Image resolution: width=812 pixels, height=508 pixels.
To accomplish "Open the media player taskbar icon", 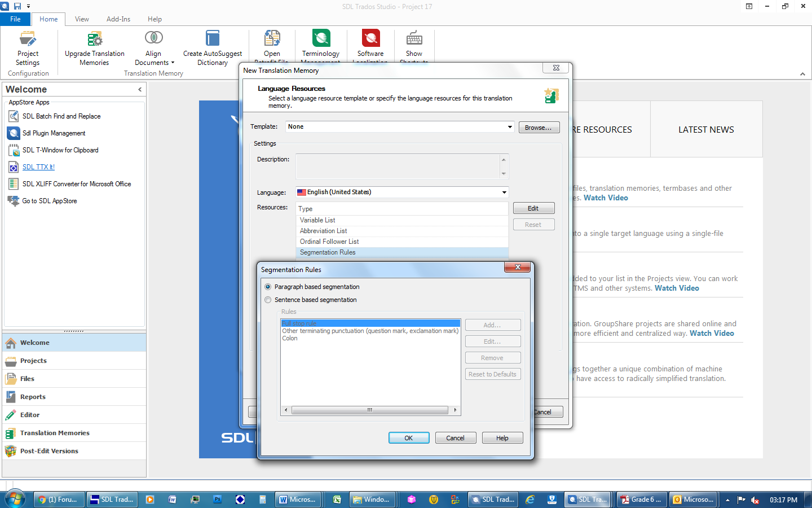I will tap(149, 500).
